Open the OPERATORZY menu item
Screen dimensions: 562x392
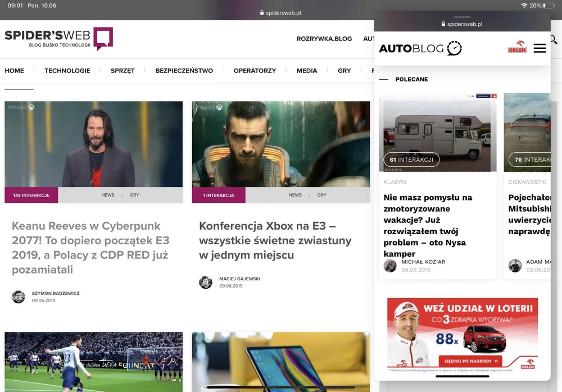[x=255, y=71]
